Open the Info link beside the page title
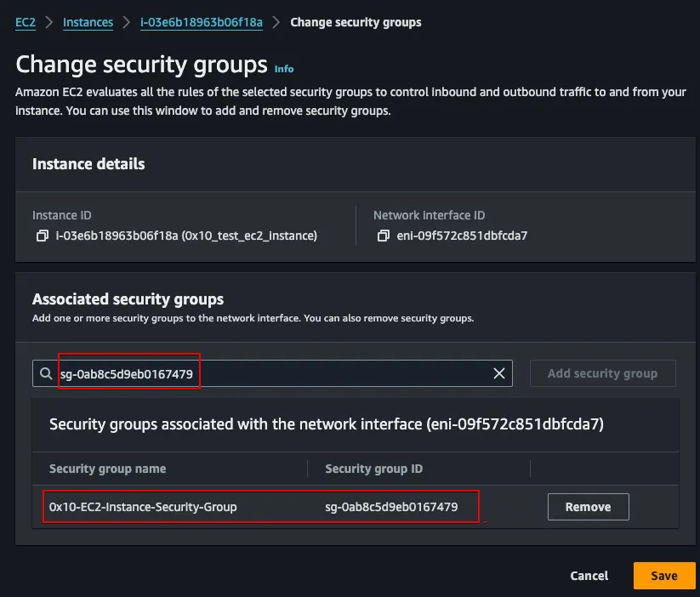This screenshot has width=700, height=597. point(284,68)
